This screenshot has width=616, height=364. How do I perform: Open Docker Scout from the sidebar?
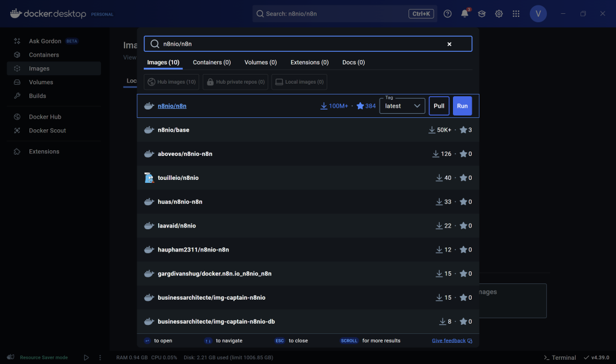click(x=54, y=131)
